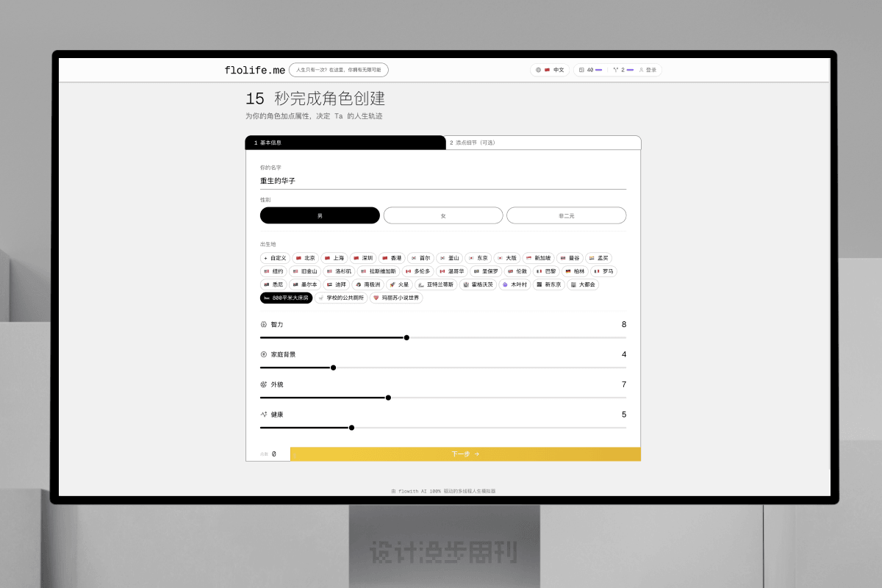
Task: Click the 家庭背景 family background icon
Action: tap(264, 354)
